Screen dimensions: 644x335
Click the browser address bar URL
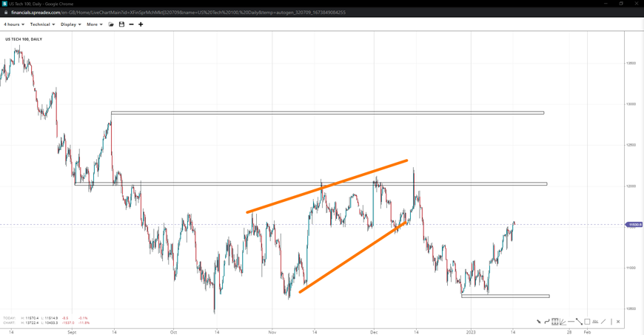click(178, 13)
